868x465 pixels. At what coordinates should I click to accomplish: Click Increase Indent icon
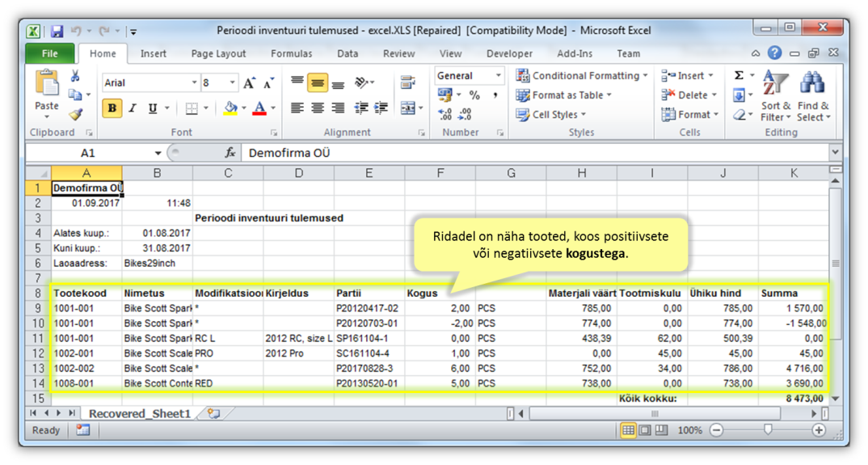381,108
